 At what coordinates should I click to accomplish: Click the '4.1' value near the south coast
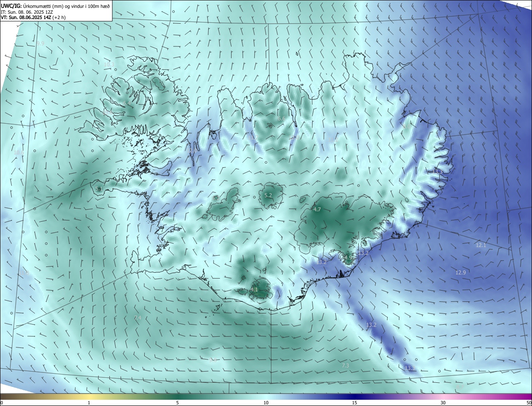(x=254, y=289)
